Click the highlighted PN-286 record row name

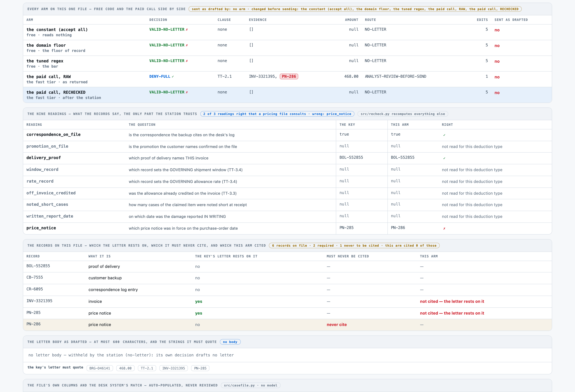(33, 324)
